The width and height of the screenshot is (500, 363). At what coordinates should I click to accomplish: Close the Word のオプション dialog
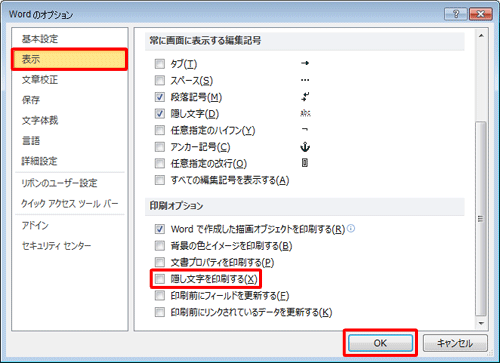click(x=481, y=14)
